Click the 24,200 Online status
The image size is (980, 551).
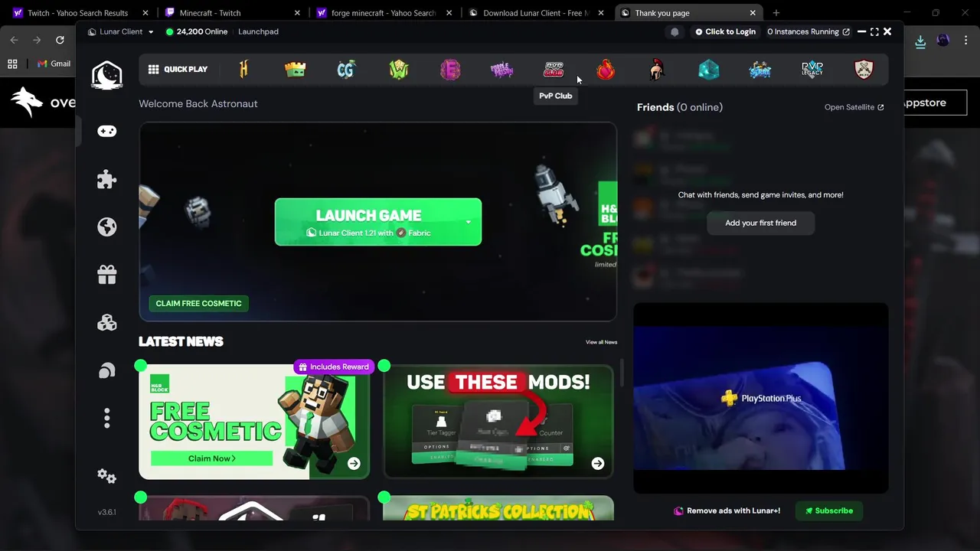pos(197,31)
